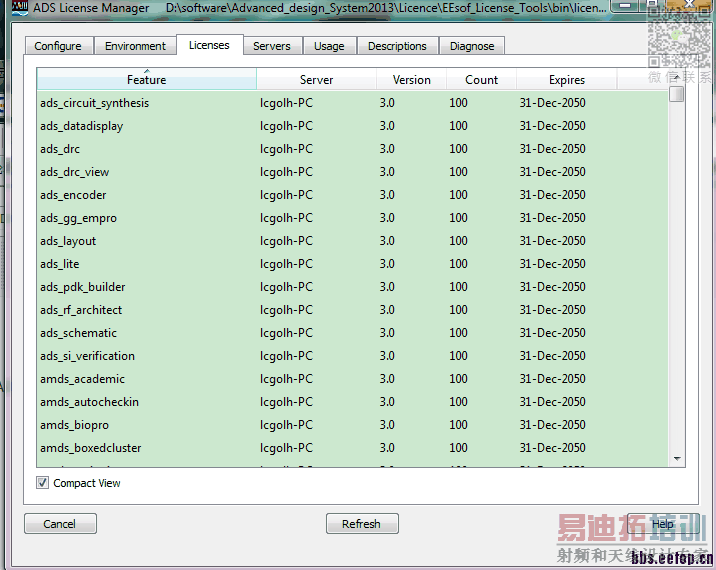Minimize the ADS License Manager window
The image size is (716, 570).
click(627, 6)
